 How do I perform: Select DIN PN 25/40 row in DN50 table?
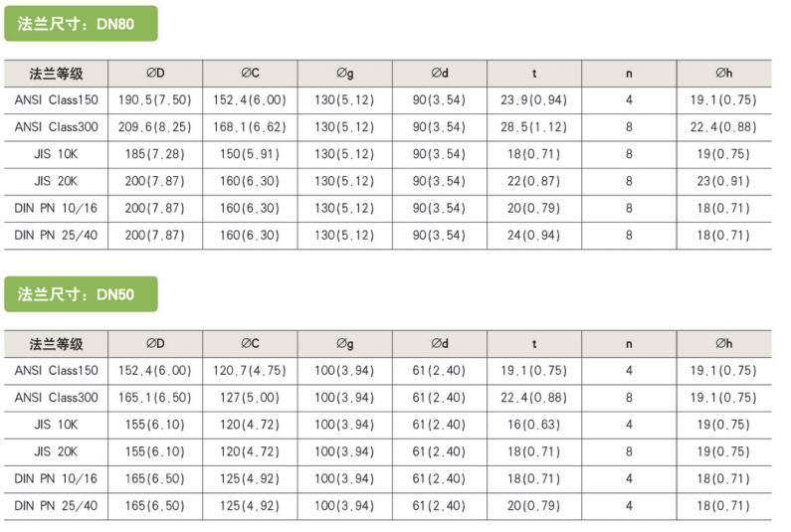pos(388,506)
